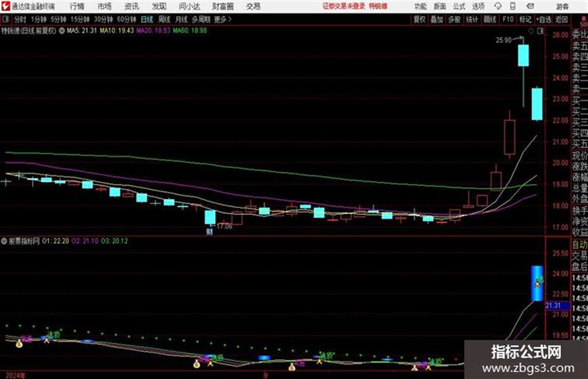Switch to 1分钟 chart period

click(x=39, y=19)
